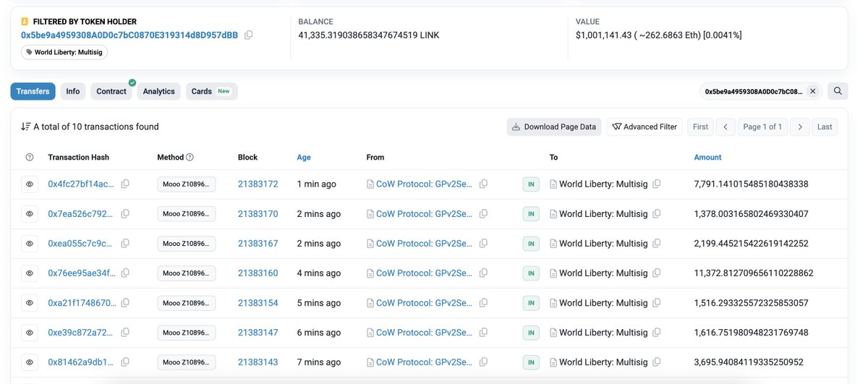Viewport: 868px width, 384px height.
Task: Copy From address in block 21383160 row
Action: pos(483,273)
